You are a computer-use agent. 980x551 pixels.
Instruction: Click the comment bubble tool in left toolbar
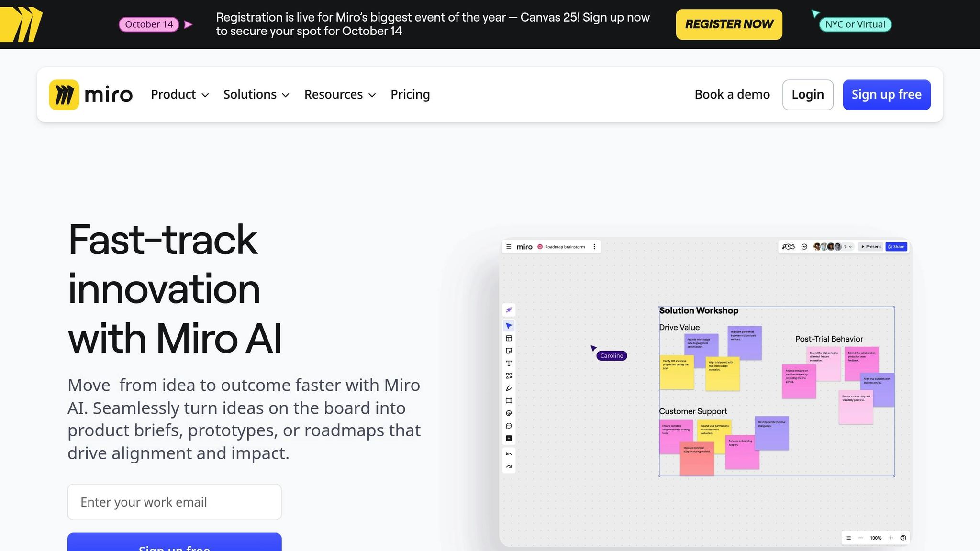(509, 426)
